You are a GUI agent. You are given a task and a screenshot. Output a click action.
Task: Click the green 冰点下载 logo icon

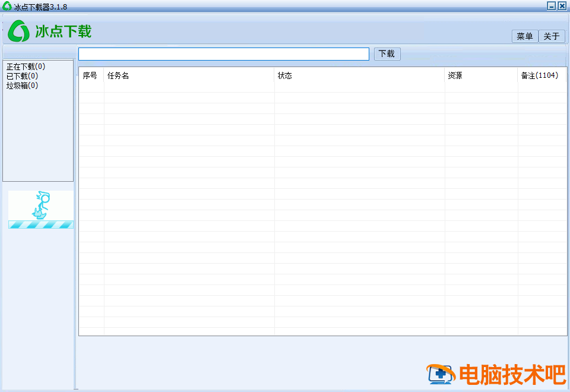18,31
